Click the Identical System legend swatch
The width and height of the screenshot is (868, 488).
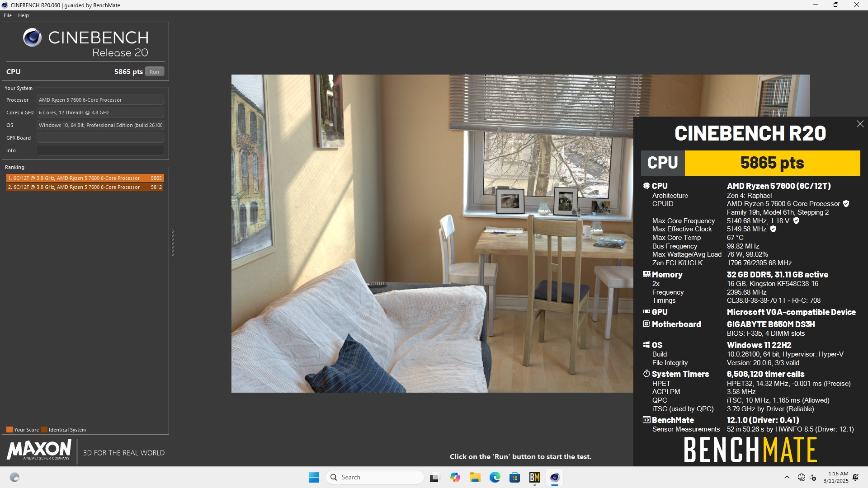click(44, 430)
